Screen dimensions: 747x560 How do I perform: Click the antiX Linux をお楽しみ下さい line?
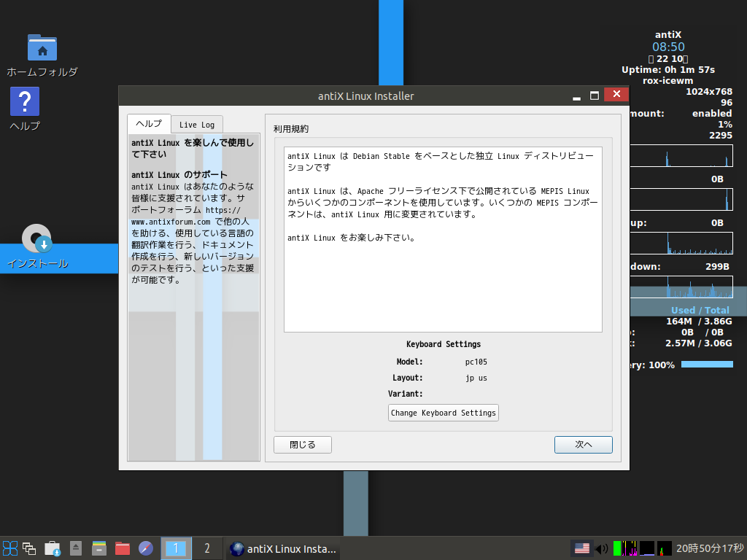pos(352,238)
